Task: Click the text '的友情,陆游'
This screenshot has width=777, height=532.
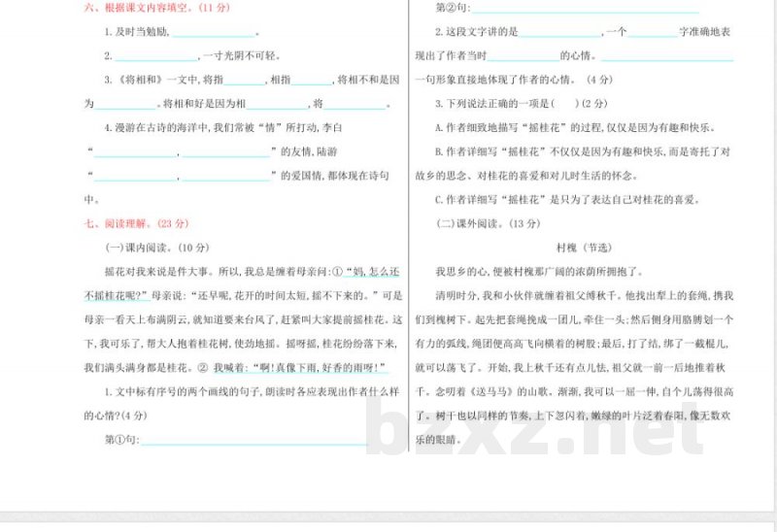Action: (309, 151)
